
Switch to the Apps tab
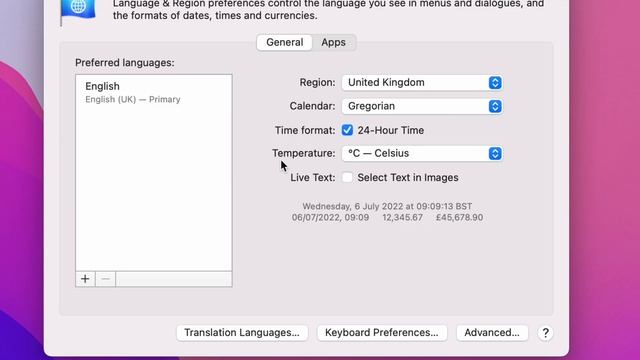(333, 42)
